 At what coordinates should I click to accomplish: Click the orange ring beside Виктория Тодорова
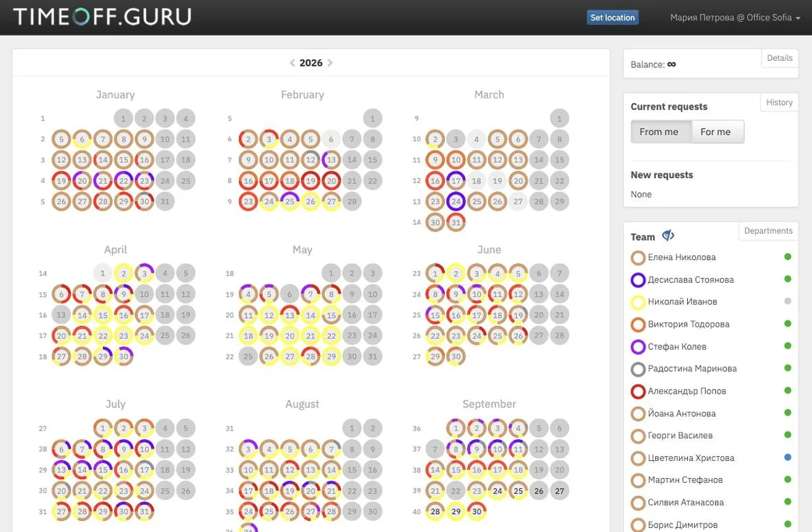click(x=638, y=324)
